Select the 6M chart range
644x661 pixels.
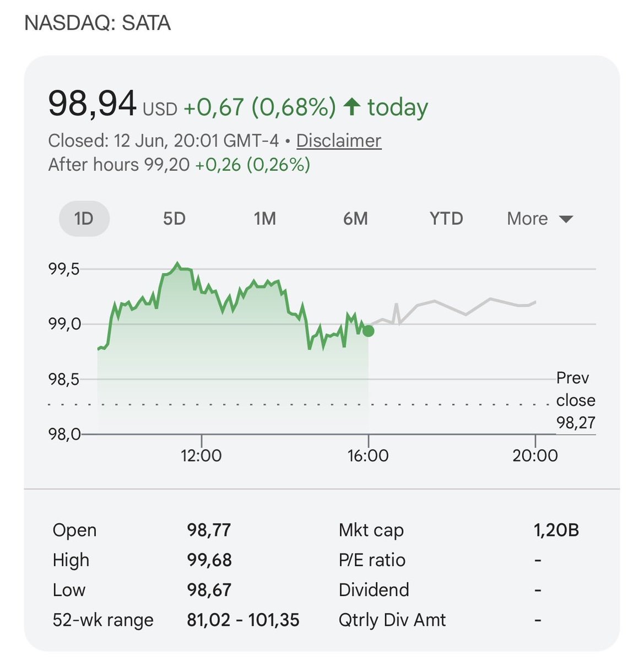(x=355, y=219)
